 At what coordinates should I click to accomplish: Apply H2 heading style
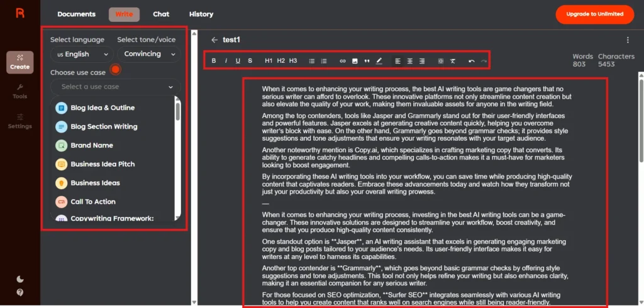pos(281,61)
